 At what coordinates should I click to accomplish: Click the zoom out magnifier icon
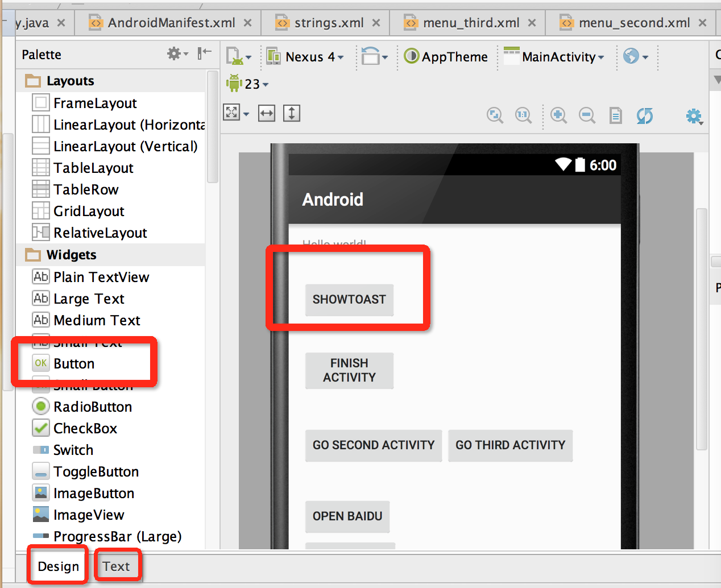[587, 115]
